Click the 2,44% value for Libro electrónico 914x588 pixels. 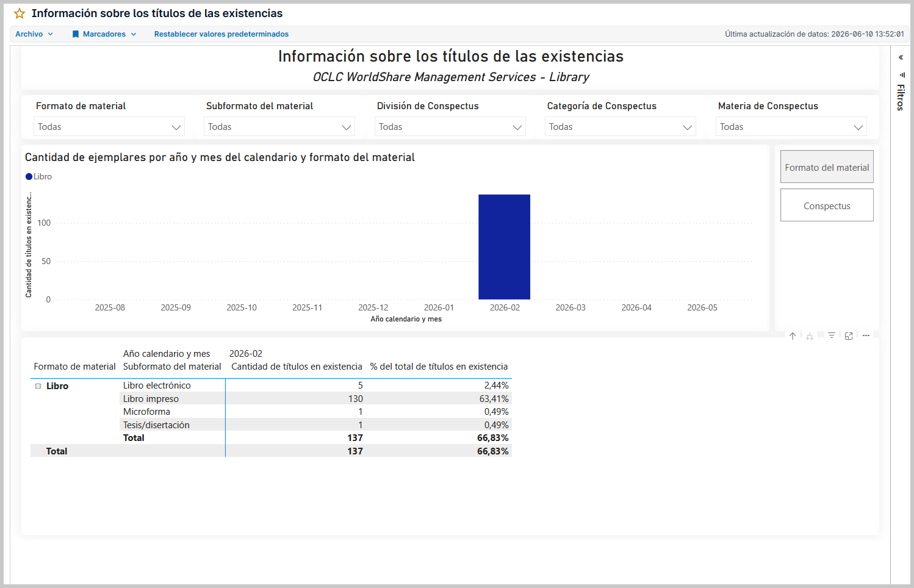pos(496,385)
